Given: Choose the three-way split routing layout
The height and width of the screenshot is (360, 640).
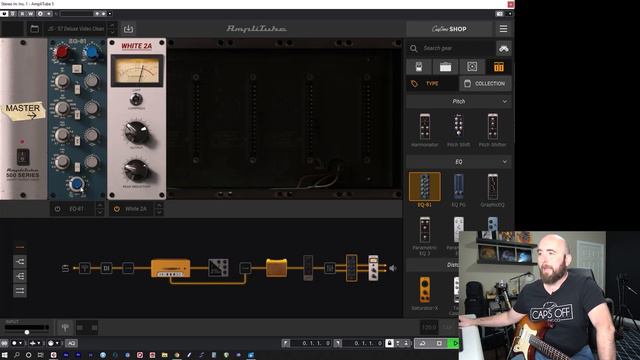Looking at the screenshot, I should (x=20, y=276).
